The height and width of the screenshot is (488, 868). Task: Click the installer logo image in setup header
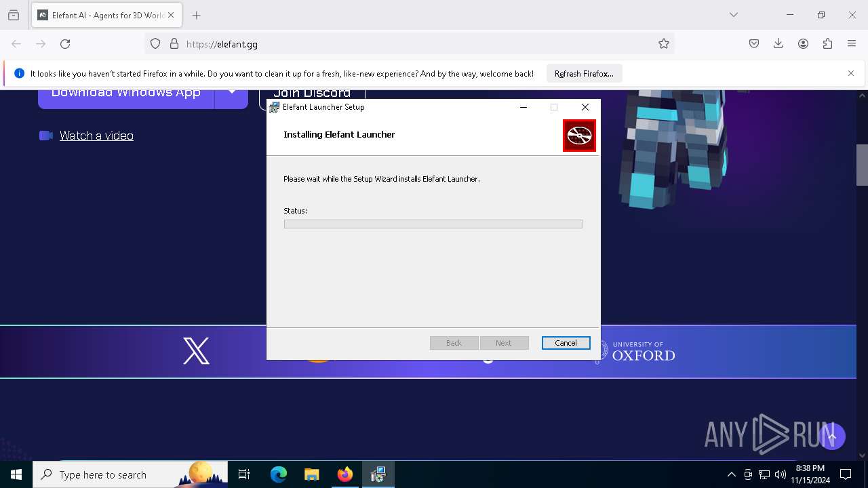tap(579, 136)
